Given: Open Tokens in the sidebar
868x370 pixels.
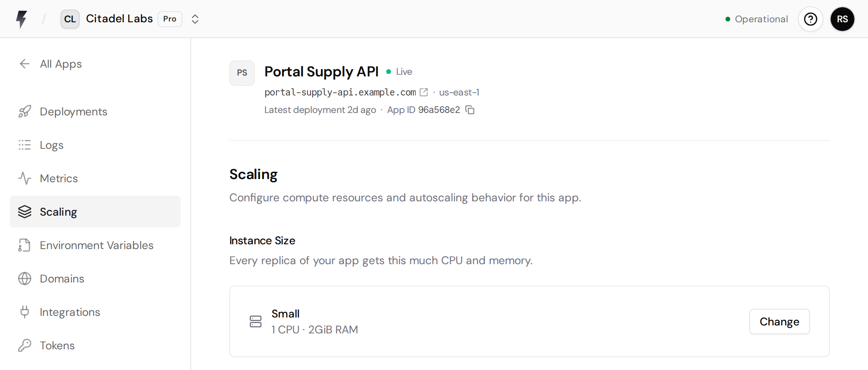Looking at the screenshot, I should point(95,345).
